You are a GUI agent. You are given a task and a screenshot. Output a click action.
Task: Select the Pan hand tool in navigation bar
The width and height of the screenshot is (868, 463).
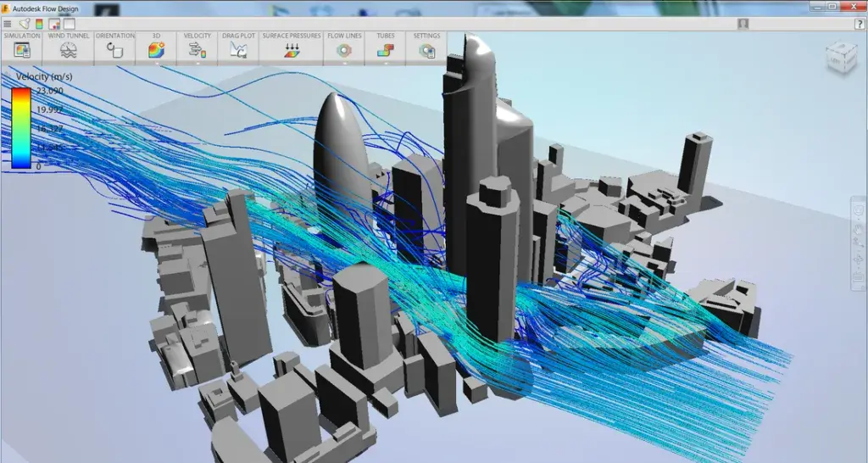pos(858,229)
